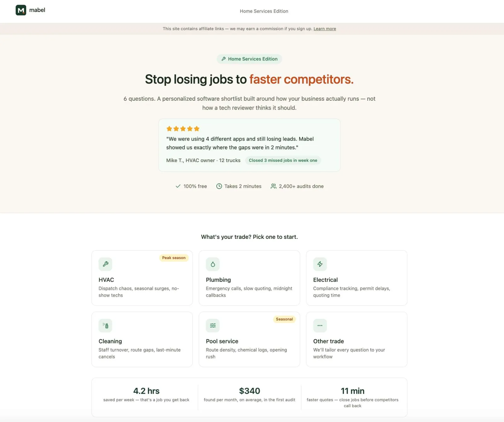
Task: Click the Home Services Edition green badge
Action: pyautogui.click(x=249, y=59)
